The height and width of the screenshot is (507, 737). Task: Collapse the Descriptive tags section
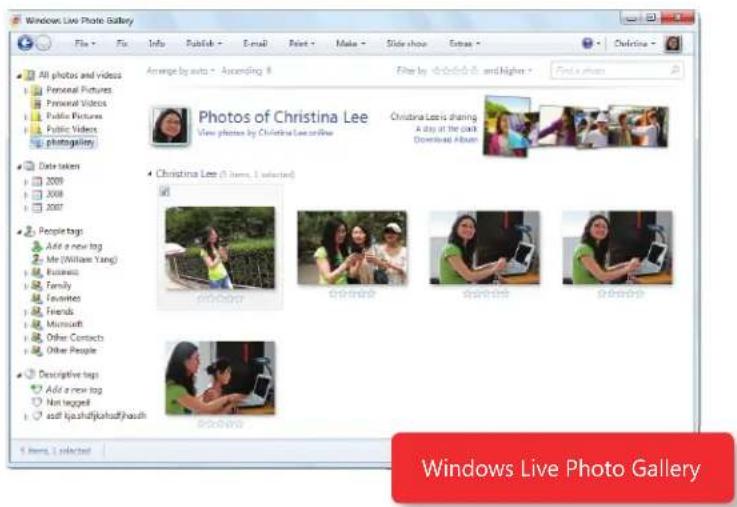[19, 375]
